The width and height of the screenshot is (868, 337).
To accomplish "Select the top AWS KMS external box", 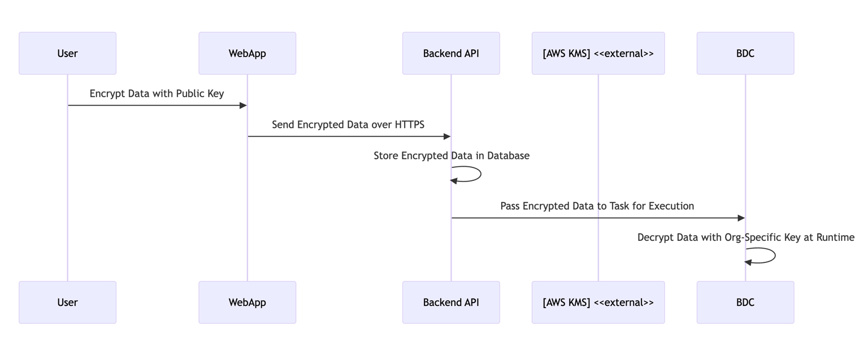I will point(598,53).
